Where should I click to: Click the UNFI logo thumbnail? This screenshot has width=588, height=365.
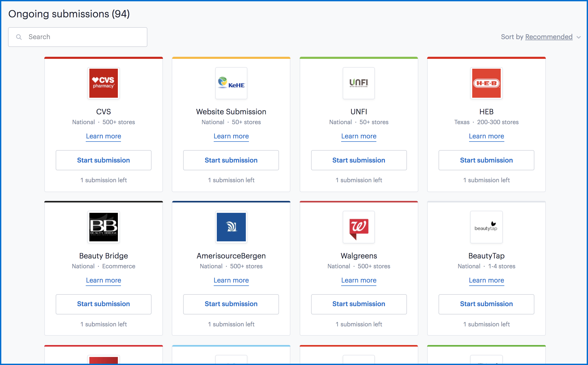point(359,83)
